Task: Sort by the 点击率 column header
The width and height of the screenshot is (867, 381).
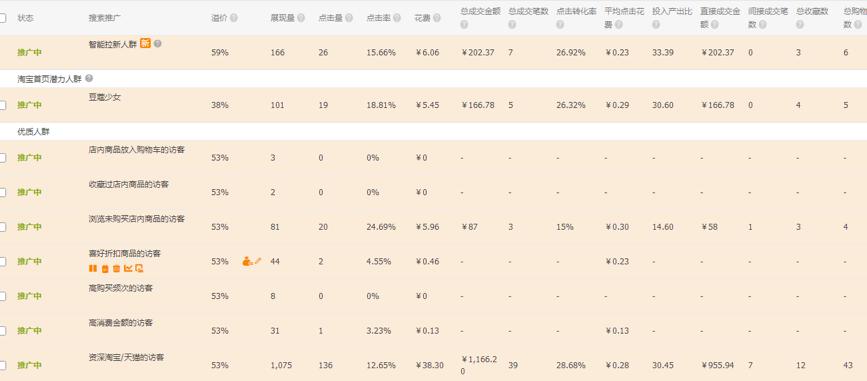Action: point(378,18)
